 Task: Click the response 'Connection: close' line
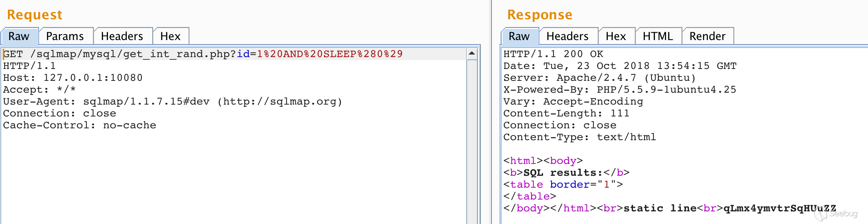click(560, 125)
